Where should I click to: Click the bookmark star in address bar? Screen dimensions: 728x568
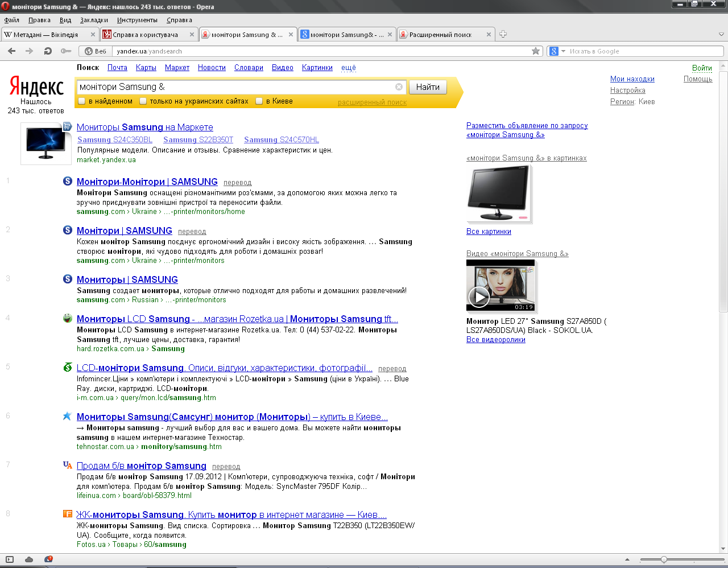536,51
